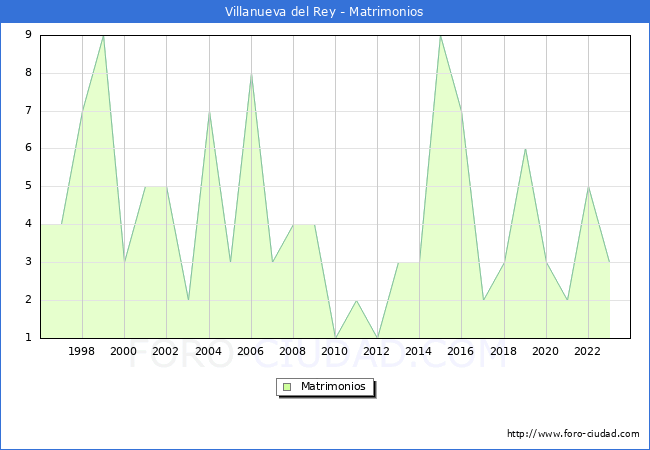
Task: Click the 2020 x-axis label
Action: (546, 351)
